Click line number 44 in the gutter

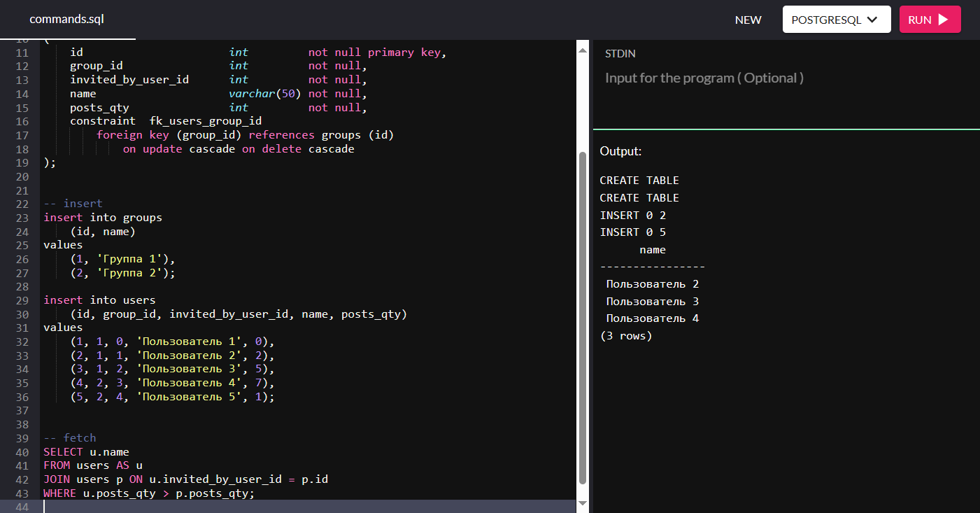pos(21,507)
